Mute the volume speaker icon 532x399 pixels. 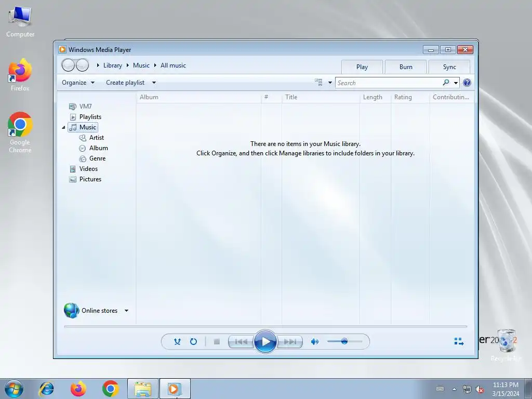coord(314,342)
